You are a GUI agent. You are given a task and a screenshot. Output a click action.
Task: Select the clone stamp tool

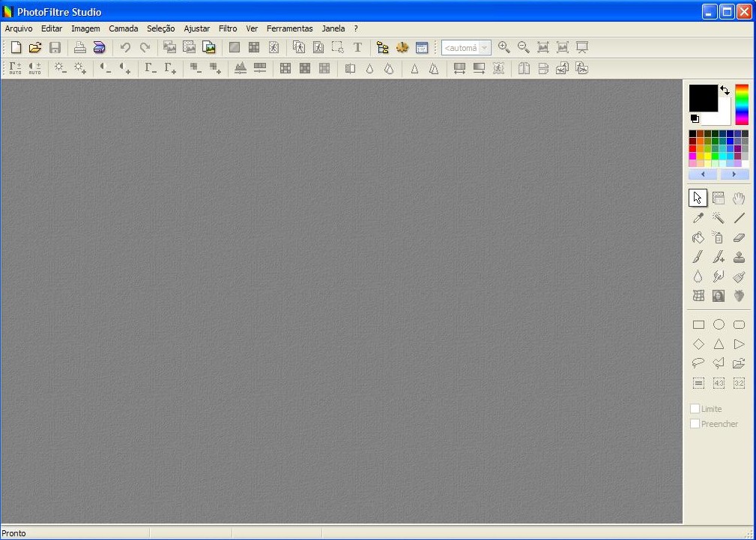(x=739, y=257)
